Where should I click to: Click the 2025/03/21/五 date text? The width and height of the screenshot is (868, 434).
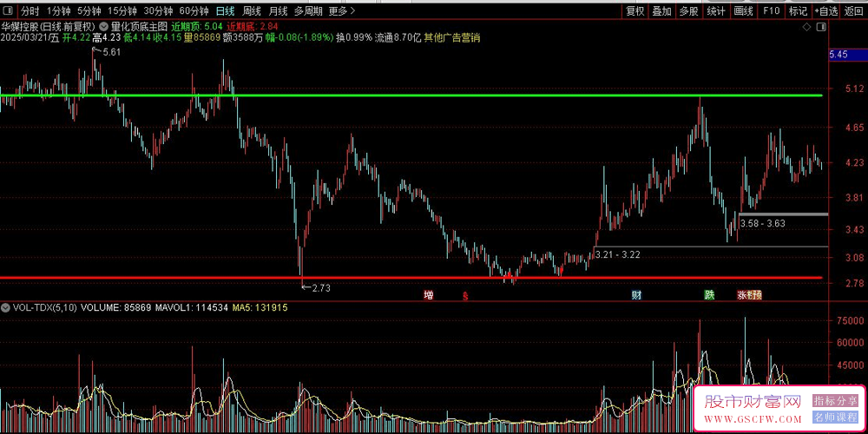pyautogui.click(x=30, y=37)
